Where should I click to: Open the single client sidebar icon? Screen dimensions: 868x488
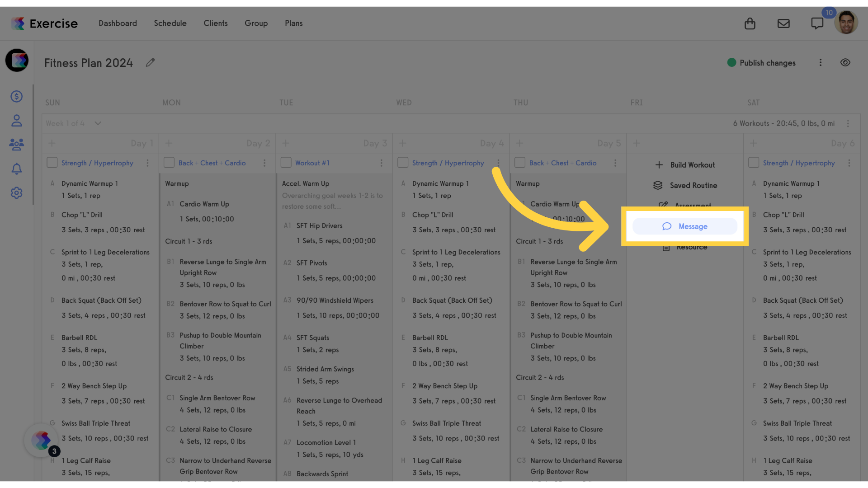[17, 121]
